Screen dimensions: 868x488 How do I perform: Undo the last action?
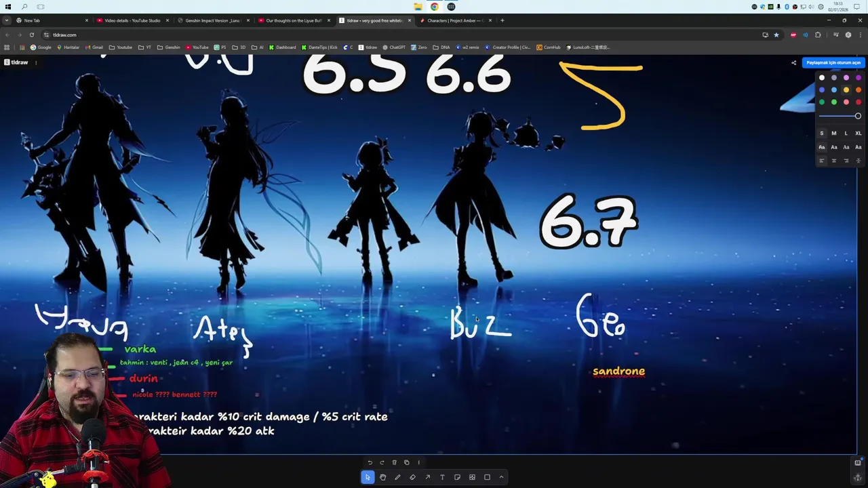coord(370,462)
